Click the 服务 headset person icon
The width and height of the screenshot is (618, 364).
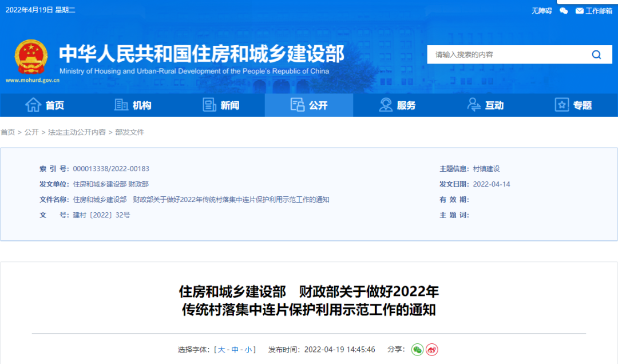pyautogui.click(x=386, y=105)
